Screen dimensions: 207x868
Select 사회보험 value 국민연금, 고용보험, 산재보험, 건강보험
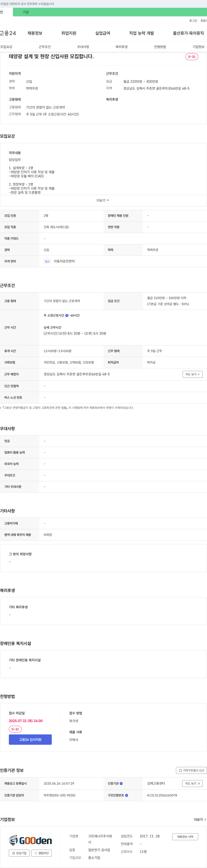tap(69, 363)
